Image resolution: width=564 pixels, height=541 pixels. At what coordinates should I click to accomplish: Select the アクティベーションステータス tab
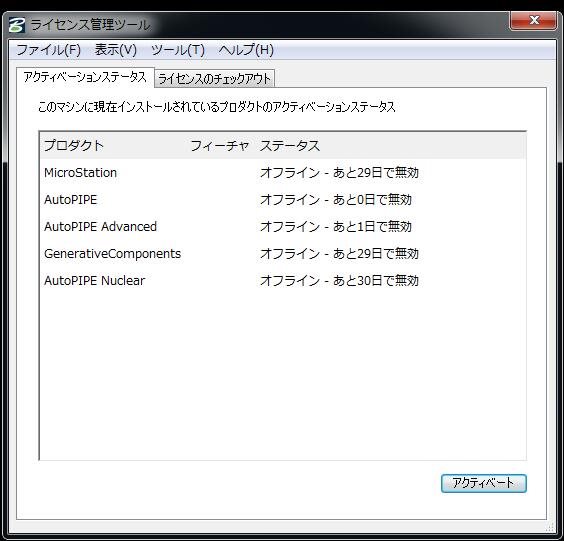click(x=85, y=77)
